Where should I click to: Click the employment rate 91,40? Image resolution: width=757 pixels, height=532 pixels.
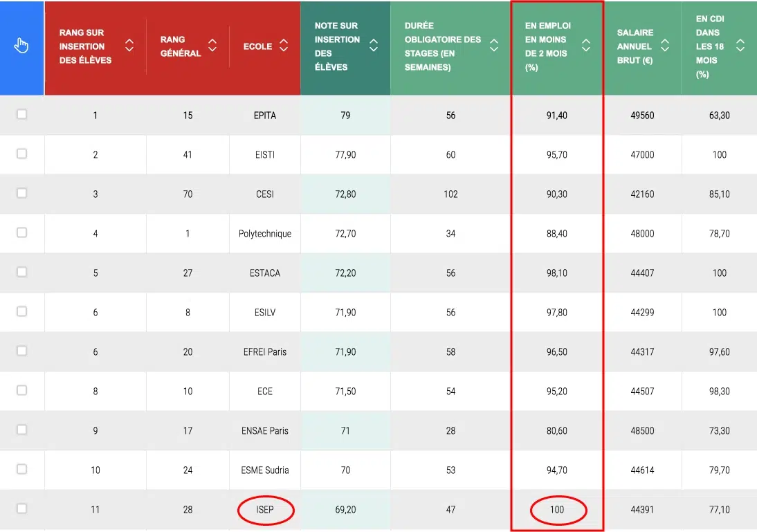coord(557,116)
